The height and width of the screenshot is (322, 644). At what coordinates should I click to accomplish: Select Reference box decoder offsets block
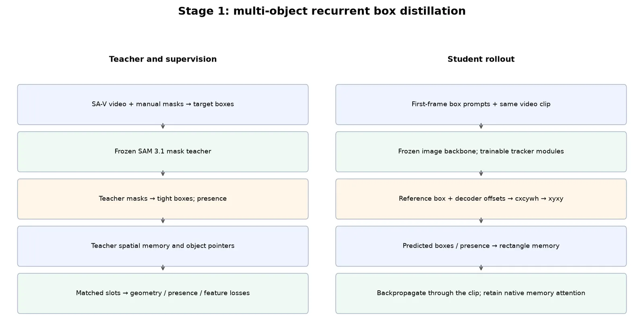coord(481,199)
